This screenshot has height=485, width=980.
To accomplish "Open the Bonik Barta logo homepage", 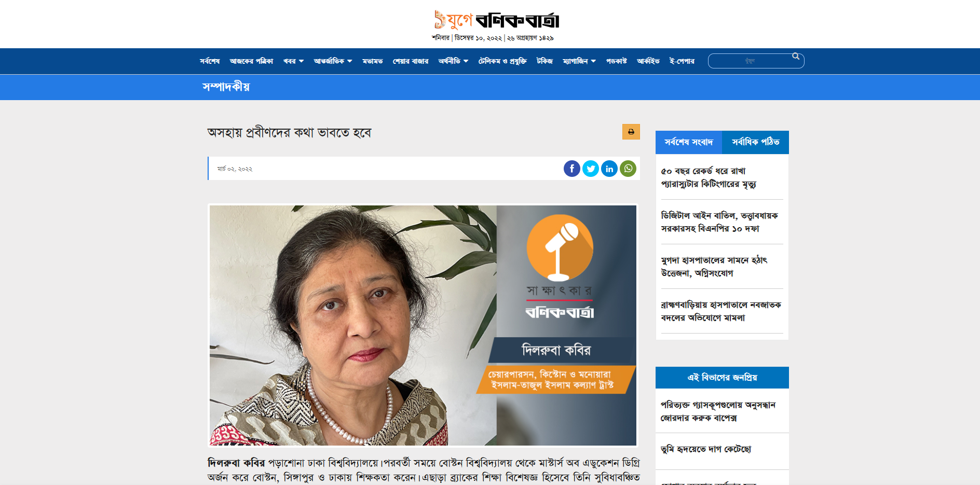I will tap(496, 20).
